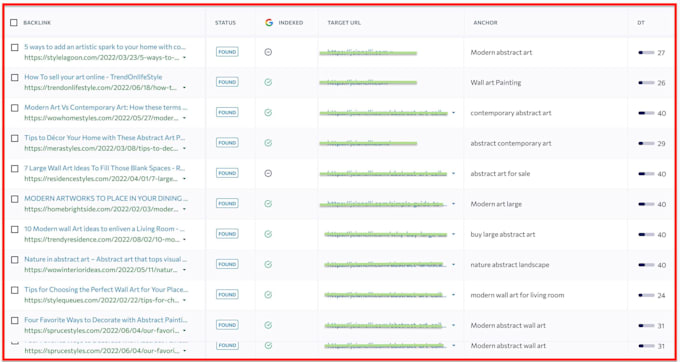The image size is (680, 362).
Task: Open the merastyles.com URL dropdown arrow
Action: [184, 148]
